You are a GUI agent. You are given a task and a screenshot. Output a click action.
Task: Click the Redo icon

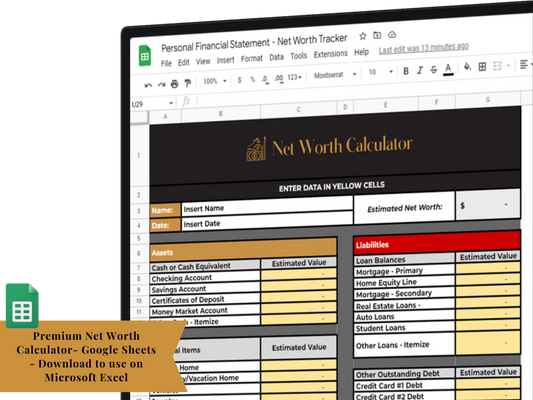(161, 85)
